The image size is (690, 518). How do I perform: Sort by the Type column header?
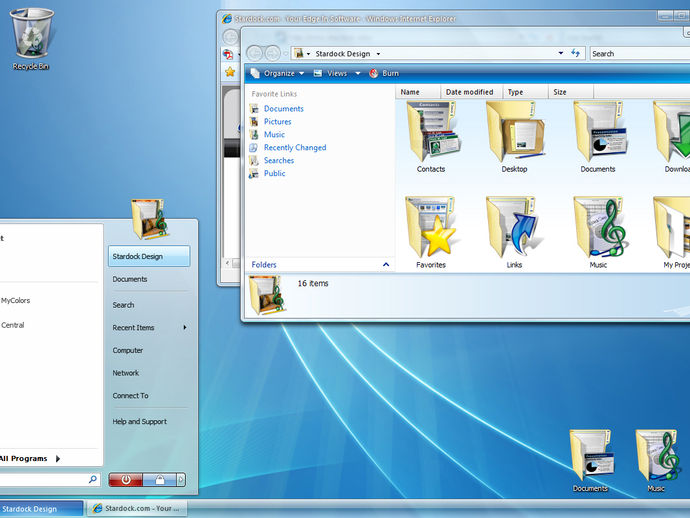[x=525, y=92]
